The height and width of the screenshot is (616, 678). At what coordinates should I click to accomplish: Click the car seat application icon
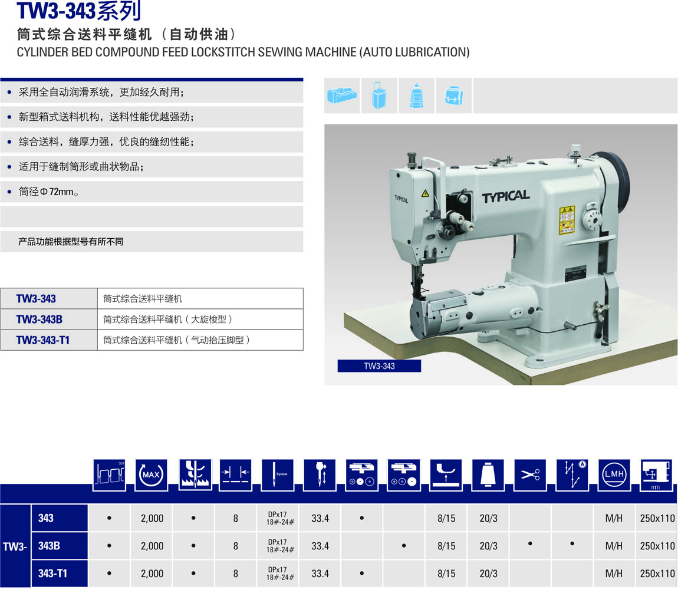click(x=416, y=95)
